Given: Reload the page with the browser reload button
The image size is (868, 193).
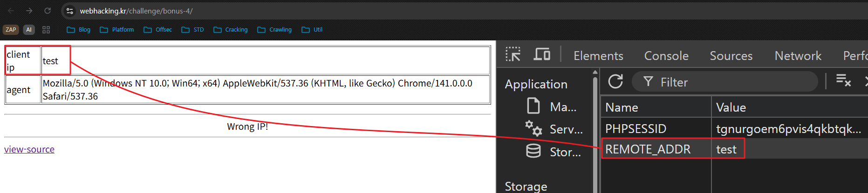Looking at the screenshot, I should [48, 11].
